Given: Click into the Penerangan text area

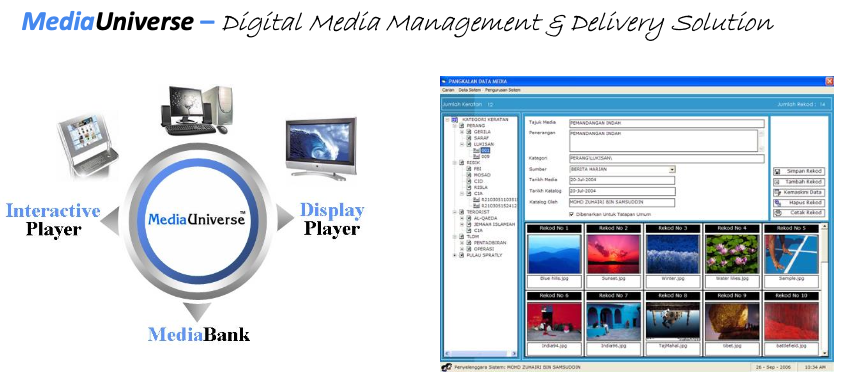Looking at the screenshot, I should 663,140.
